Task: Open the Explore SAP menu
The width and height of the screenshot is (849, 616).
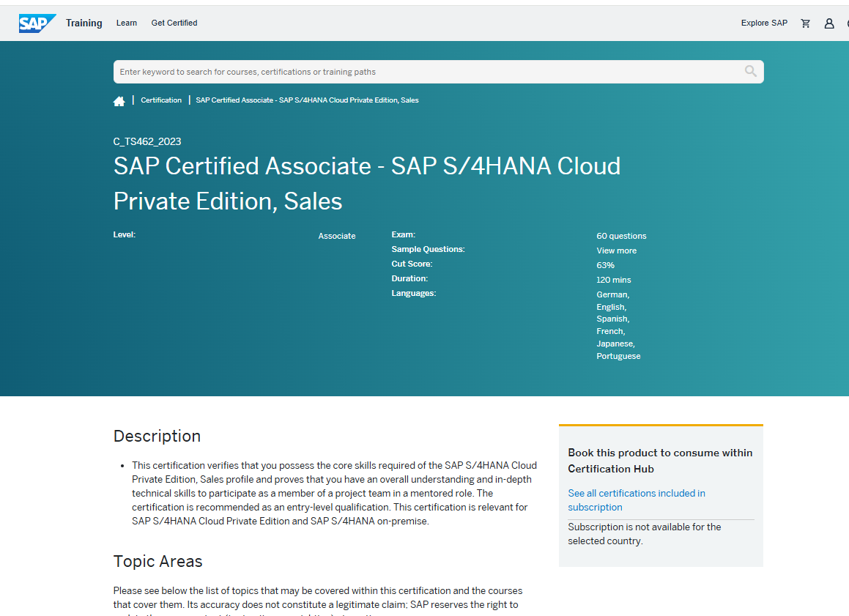Action: [x=764, y=23]
